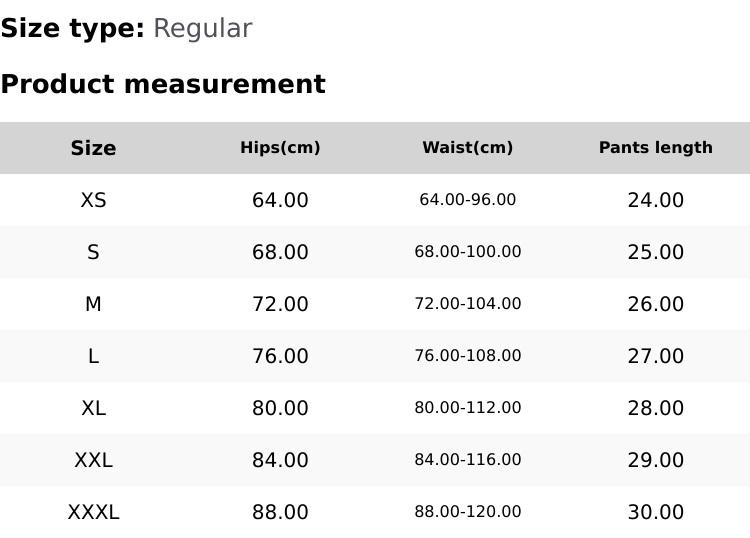
Task: Click waist range 88.00-120.00
Action: pos(467,512)
